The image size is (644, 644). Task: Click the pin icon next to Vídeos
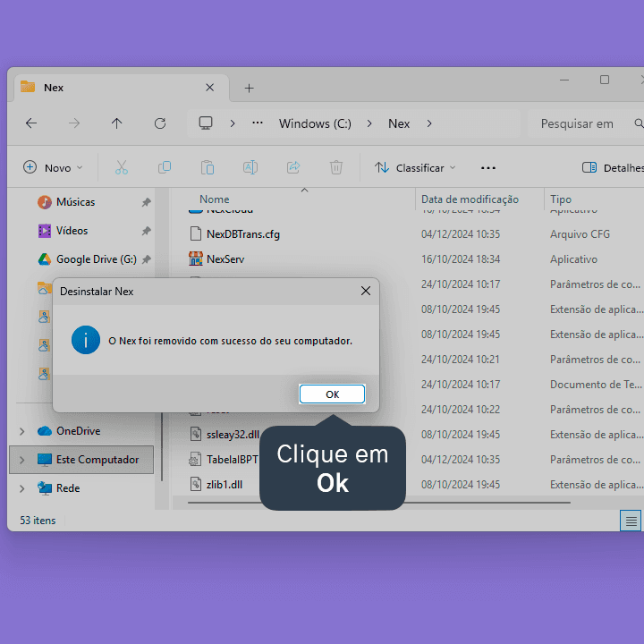146,231
